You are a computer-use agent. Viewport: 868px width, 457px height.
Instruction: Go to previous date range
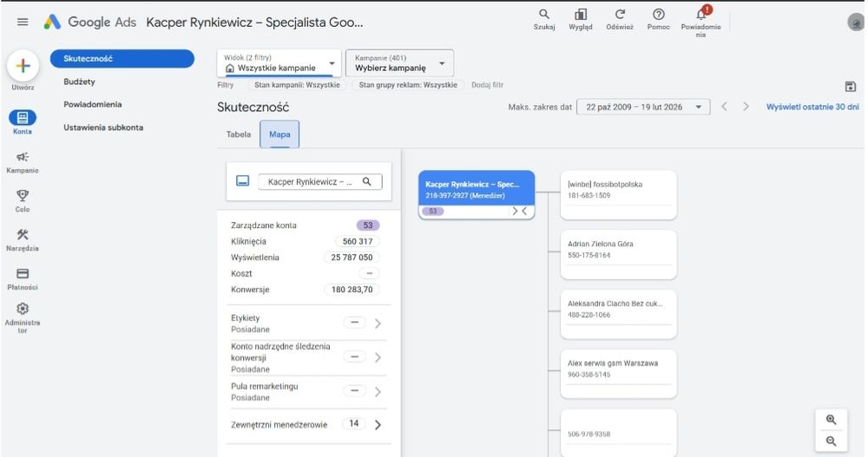coord(724,107)
